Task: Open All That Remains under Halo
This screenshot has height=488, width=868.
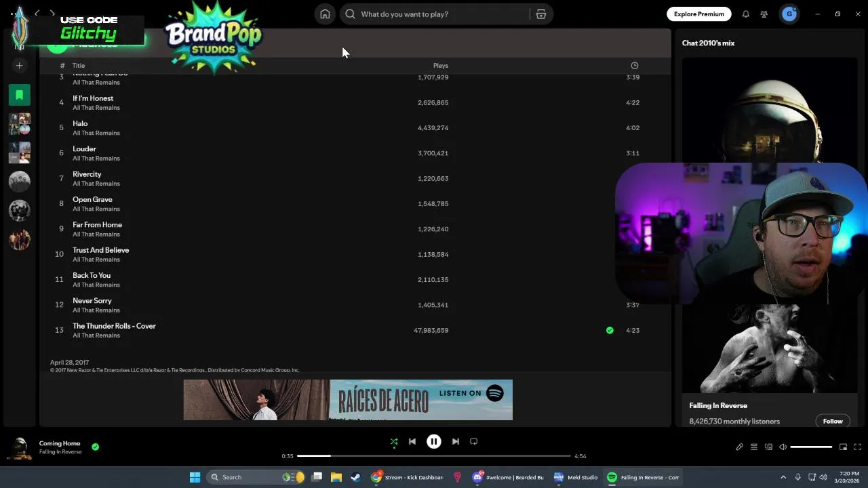Action: pos(96,133)
